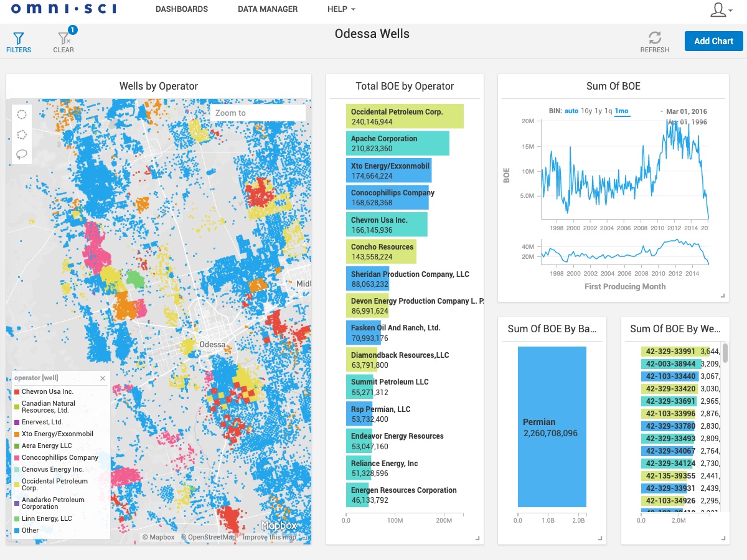Select the Rsp Permian, LLC bar

click(x=359, y=414)
